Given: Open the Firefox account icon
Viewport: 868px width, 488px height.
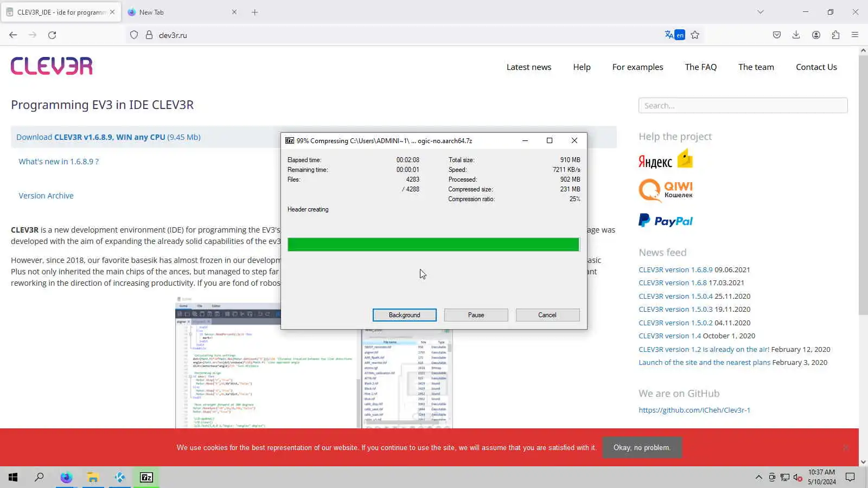Looking at the screenshot, I should (x=816, y=35).
